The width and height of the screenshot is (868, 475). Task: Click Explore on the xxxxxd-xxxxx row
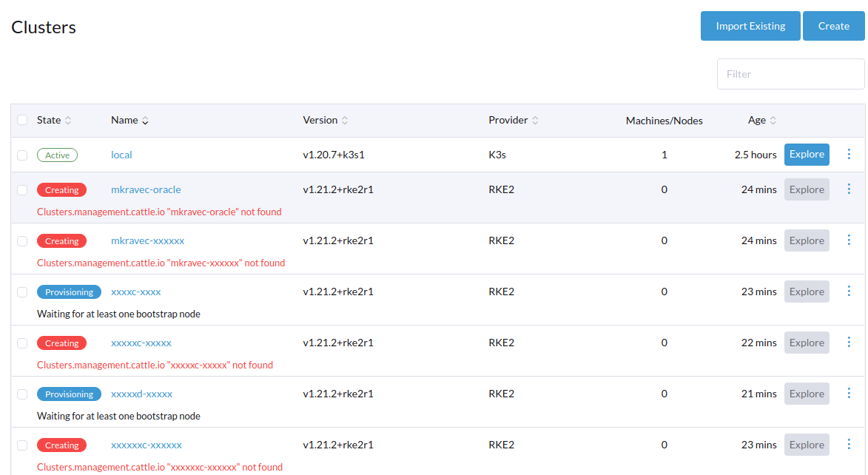(x=807, y=393)
